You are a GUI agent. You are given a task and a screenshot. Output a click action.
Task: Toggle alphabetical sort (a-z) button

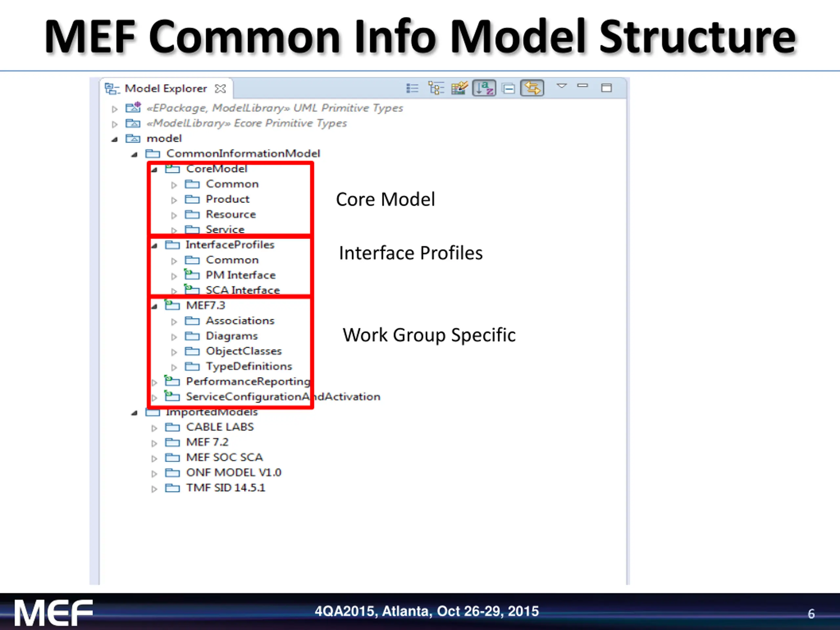coord(484,88)
